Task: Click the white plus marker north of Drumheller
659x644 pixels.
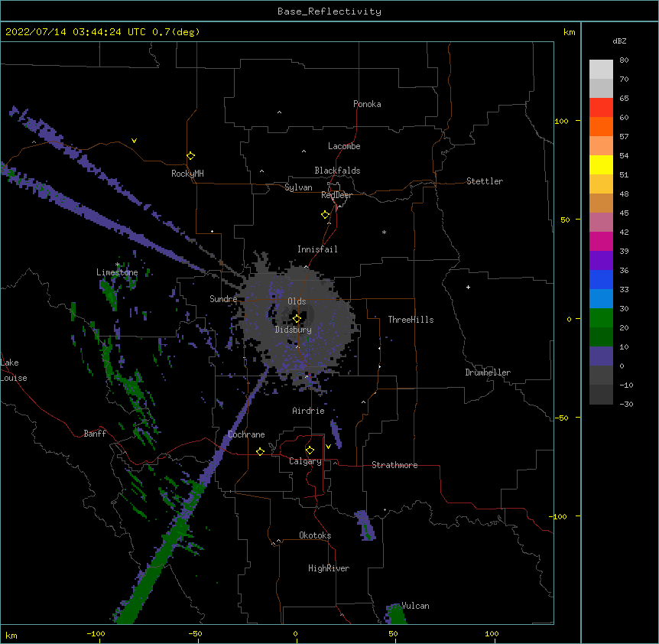Action: 468,287
